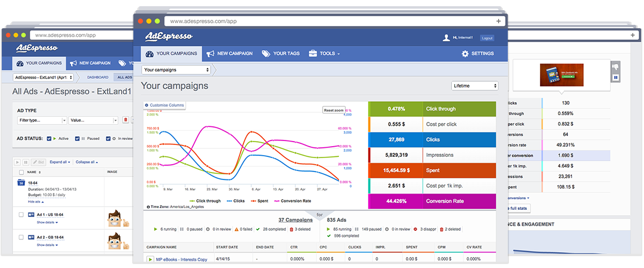Click the Settings gear icon
Screen dimensions: 644x268
click(x=465, y=54)
